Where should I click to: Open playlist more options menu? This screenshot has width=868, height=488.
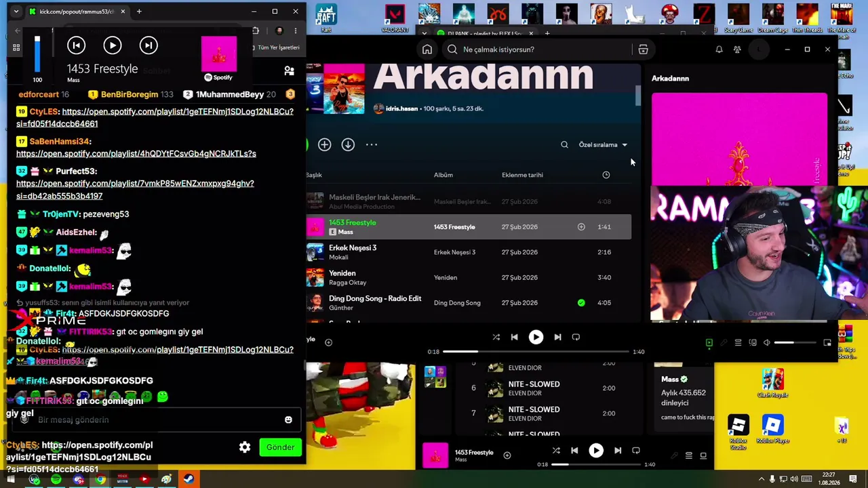372,144
